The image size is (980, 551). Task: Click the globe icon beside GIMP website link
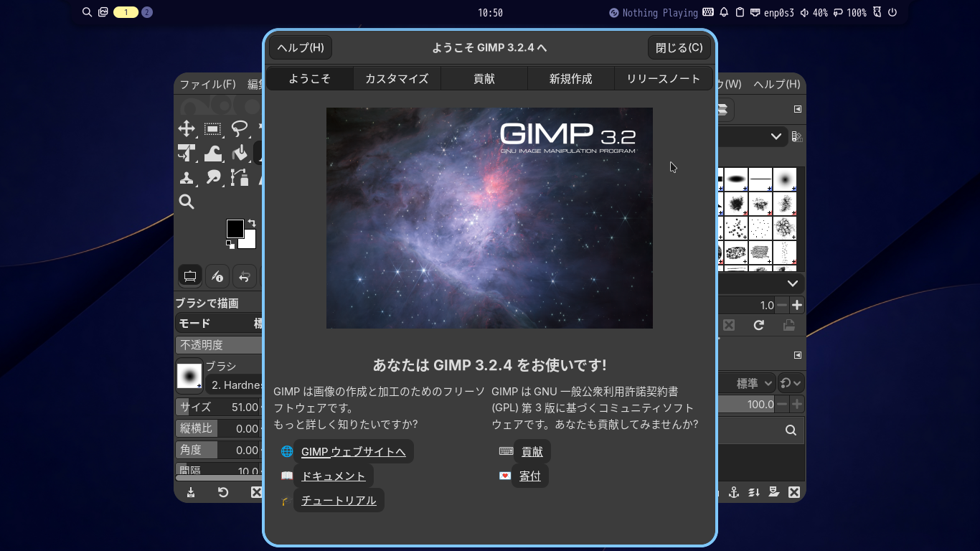click(x=287, y=452)
